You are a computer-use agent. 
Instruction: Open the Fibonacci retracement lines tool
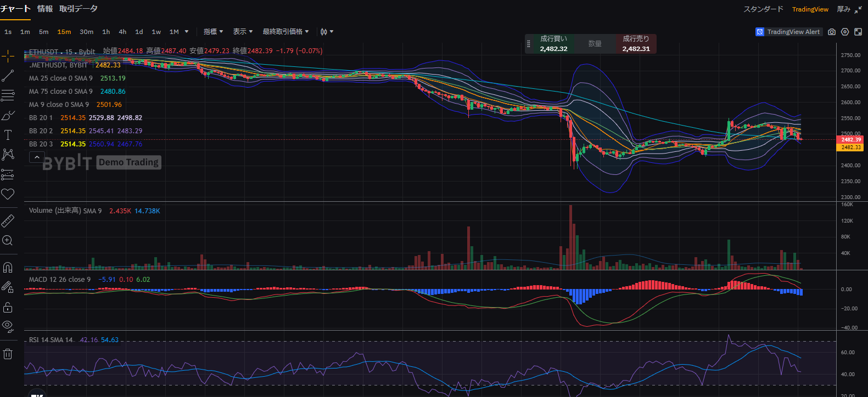(8, 95)
